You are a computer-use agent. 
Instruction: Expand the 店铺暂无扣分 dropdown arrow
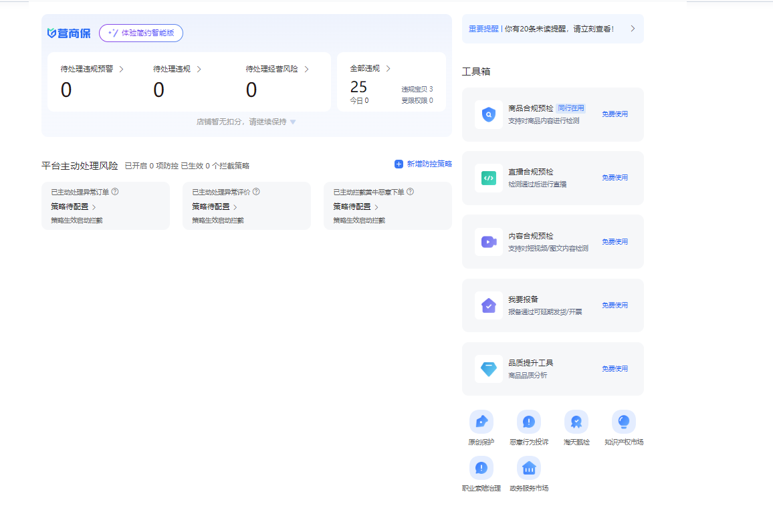click(x=293, y=122)
